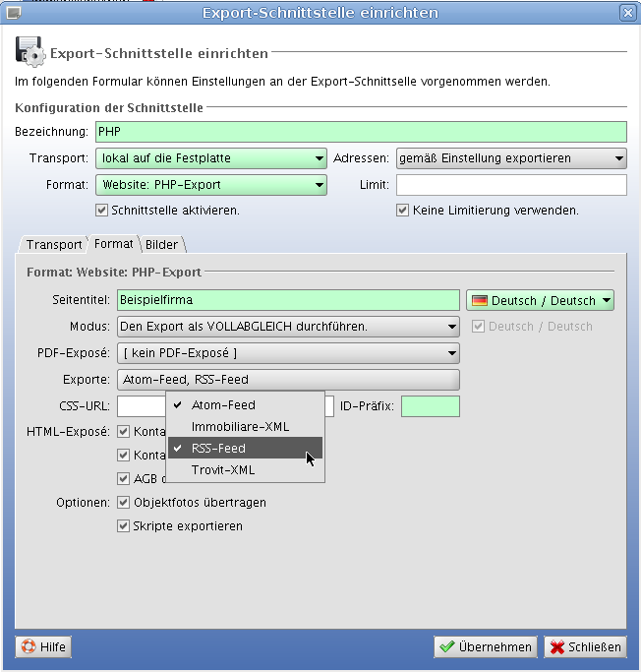
Task: Expand the Format 'Website: PHP-Export' dropdown
Action: click(x=209, y=184)
